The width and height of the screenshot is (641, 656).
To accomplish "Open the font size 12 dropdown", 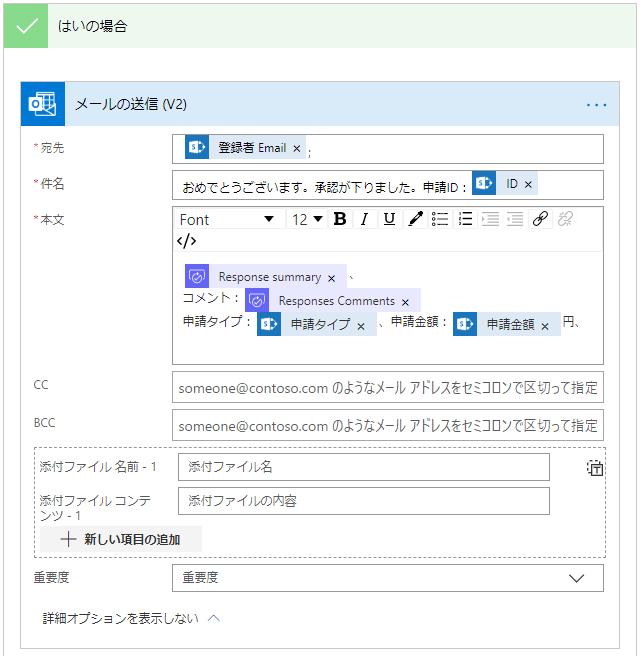I will point(307,219).
